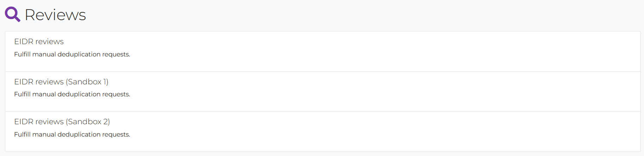Click the description under the Sandbox 2 entry
This screenshot has width=644, height=156.
[72, 134]
